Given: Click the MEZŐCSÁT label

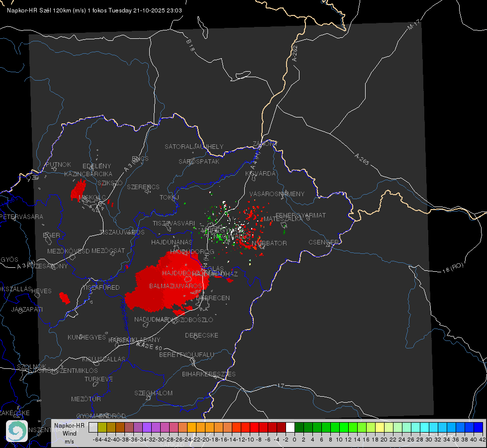Looking at the screenshot, I should point(108,250).
